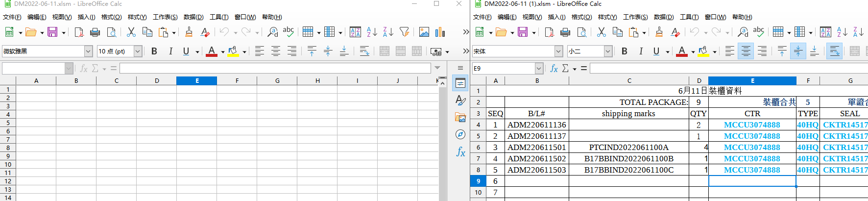Viewport: 868px width, 201px height.
Task: Cut selection in the left window
Action: [x=131, y=32]
